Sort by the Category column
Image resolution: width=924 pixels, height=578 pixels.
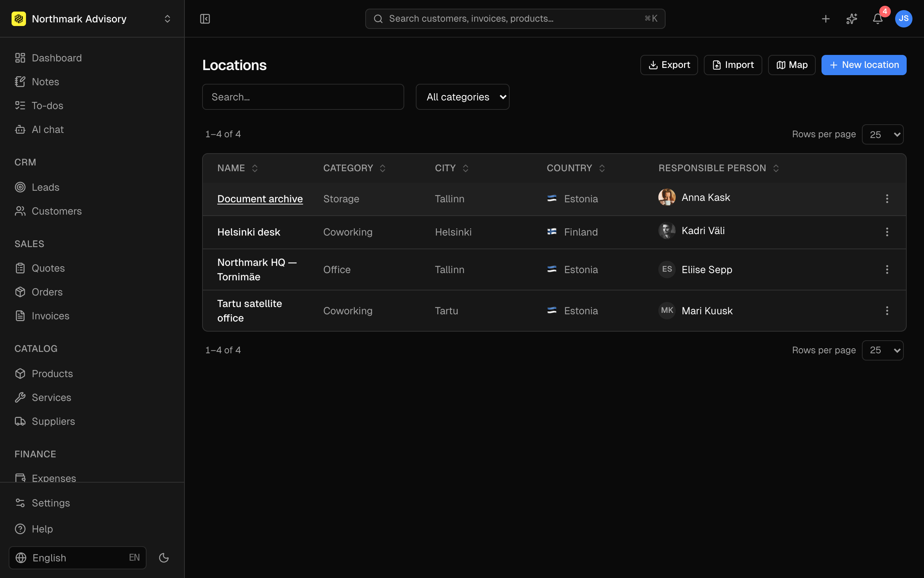click(x=354, y=168)
